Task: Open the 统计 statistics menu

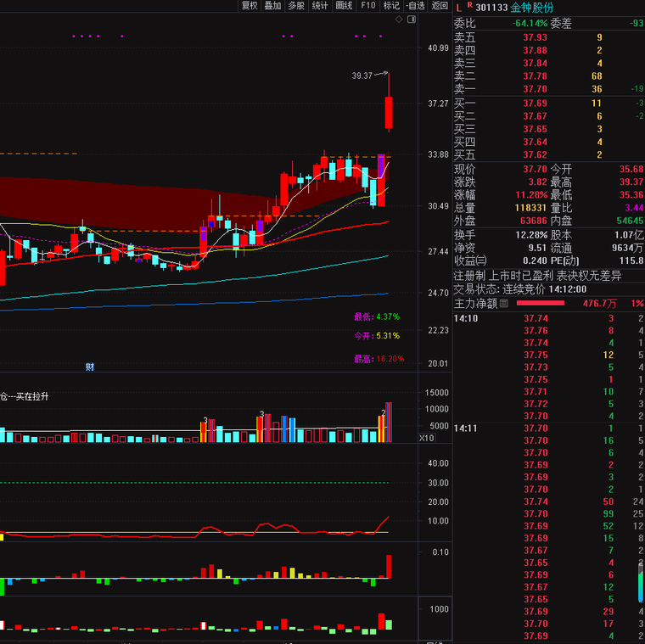Action: coord(320,6)
